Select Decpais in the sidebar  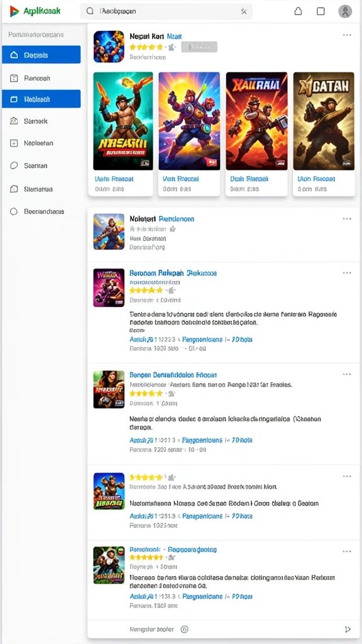pyautogui.click(x=41, y=55)
